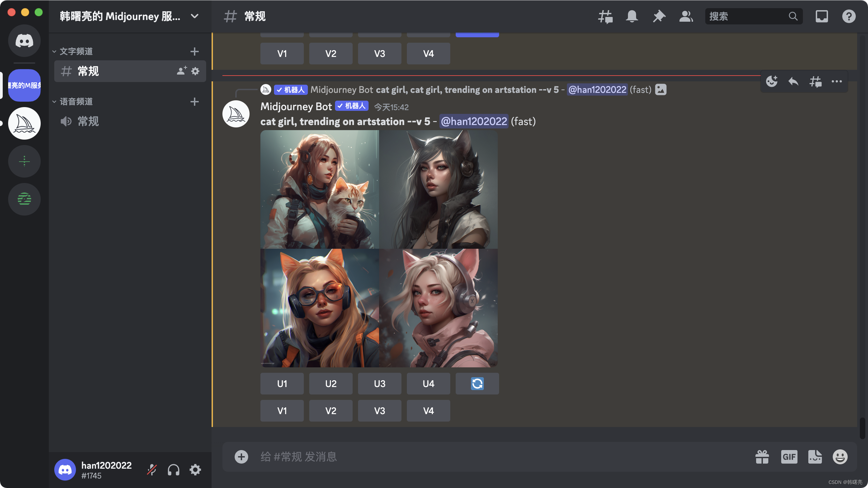The image size is (868, 488).
Task: Toggle the member list icon
Action: point(686,16)
